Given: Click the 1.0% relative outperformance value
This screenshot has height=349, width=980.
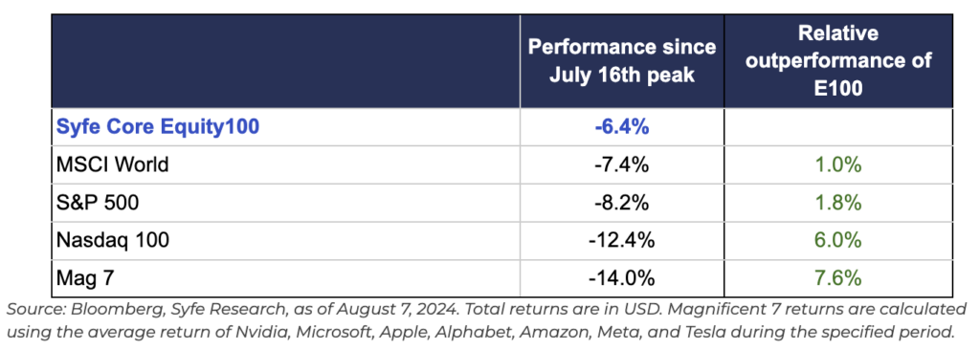Looking at the screenshot, I should (x=838, y=164).
